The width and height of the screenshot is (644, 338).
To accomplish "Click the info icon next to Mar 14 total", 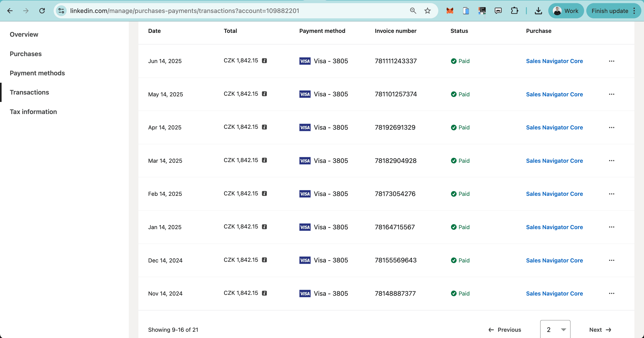I will tap(264, 160).
